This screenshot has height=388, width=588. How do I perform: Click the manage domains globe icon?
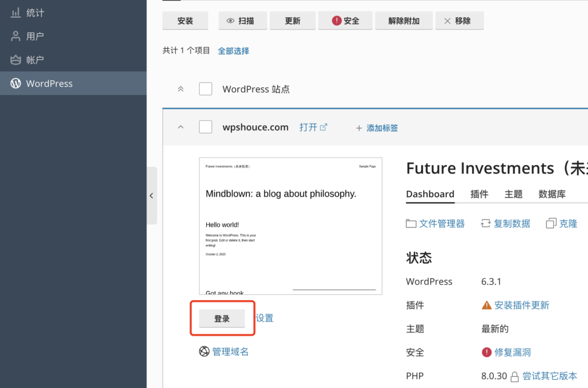click(204, 352)
